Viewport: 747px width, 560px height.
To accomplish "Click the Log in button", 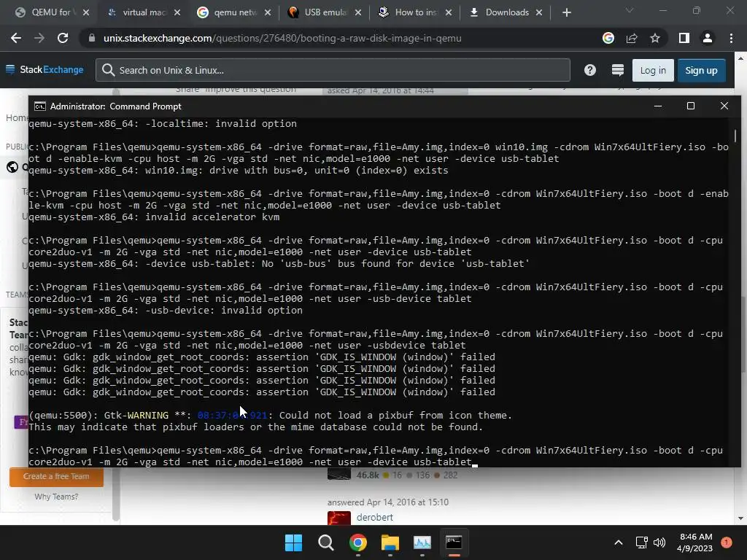I will (x=653, y=71).
